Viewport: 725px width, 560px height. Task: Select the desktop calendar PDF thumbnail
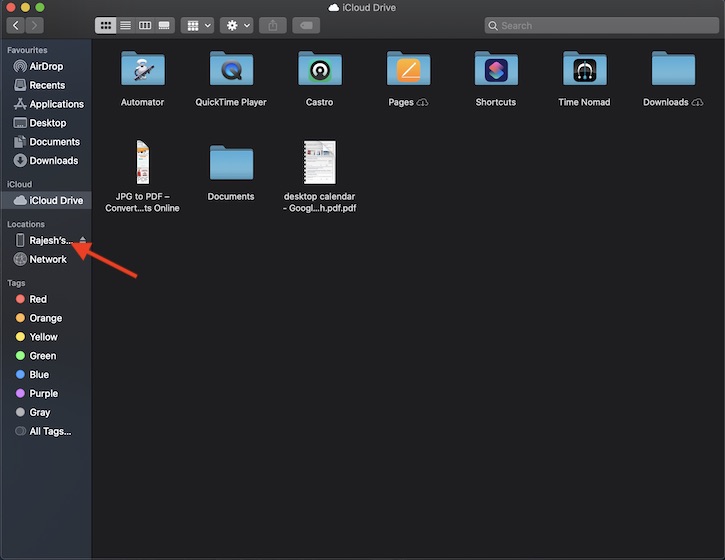tap(319, 162)
